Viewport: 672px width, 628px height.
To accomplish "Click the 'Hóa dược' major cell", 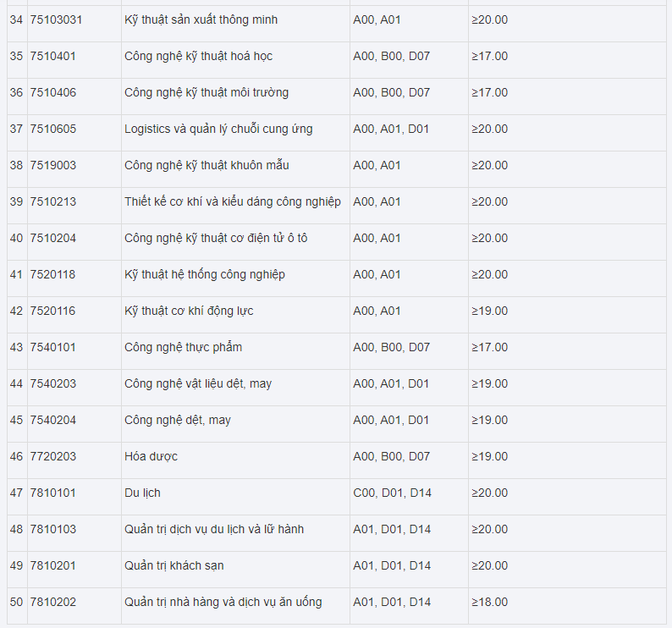I will (151, 456).
